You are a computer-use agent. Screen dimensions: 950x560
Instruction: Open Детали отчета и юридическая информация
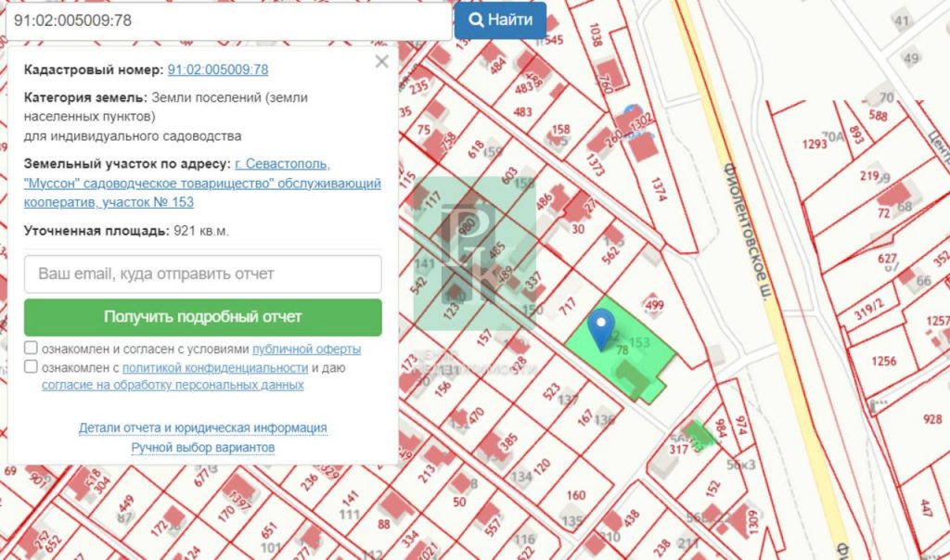(202, 427)
